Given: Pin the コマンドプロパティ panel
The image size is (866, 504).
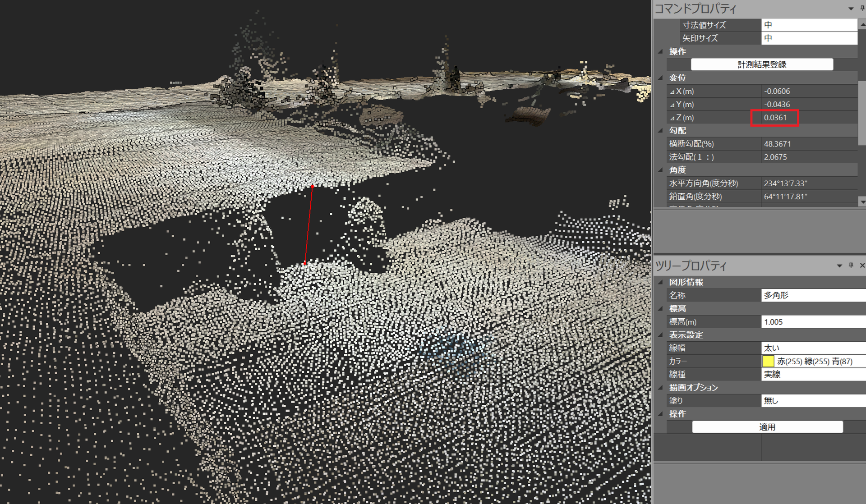Looking at the screenshot, I should pos(862,8).
